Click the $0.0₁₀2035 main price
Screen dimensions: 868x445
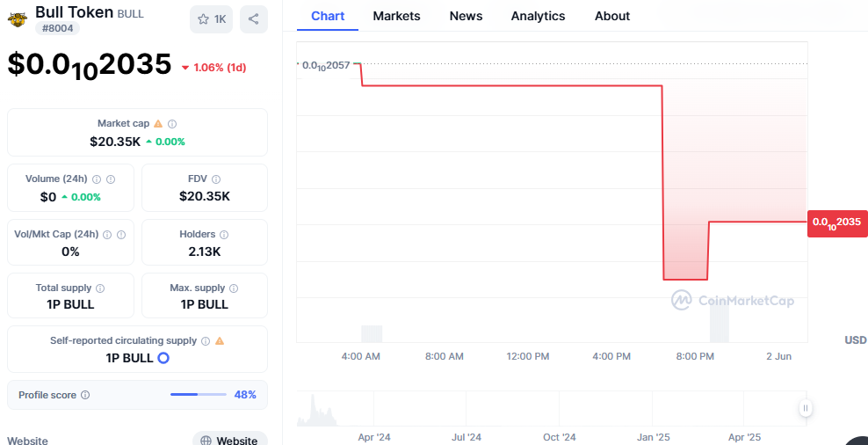(x=90, y=65)
